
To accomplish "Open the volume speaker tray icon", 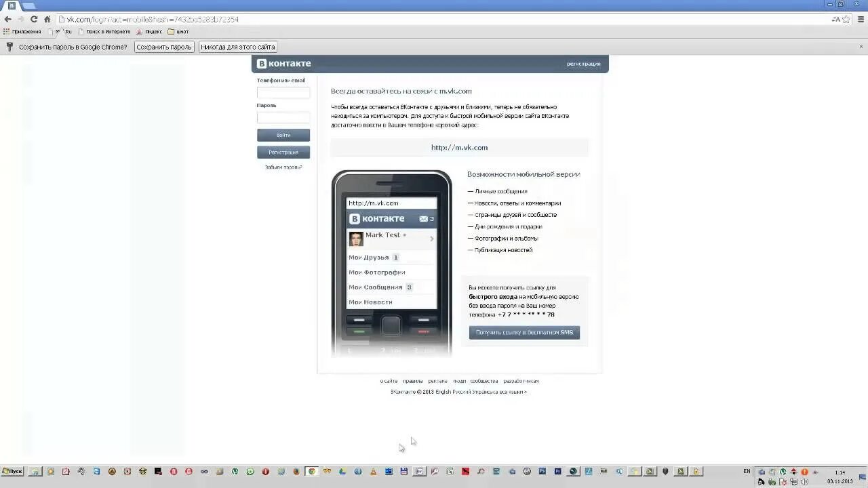I will [804, 482].
